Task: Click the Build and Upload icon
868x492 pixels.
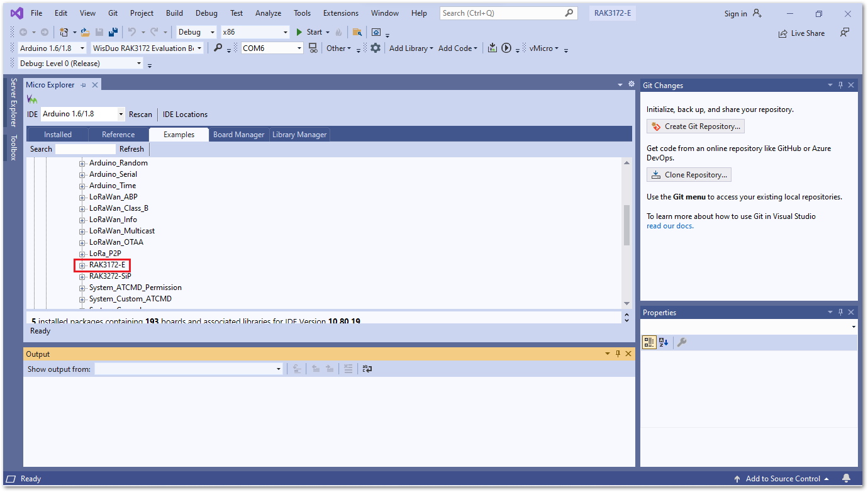Action: tap(492, 48)
